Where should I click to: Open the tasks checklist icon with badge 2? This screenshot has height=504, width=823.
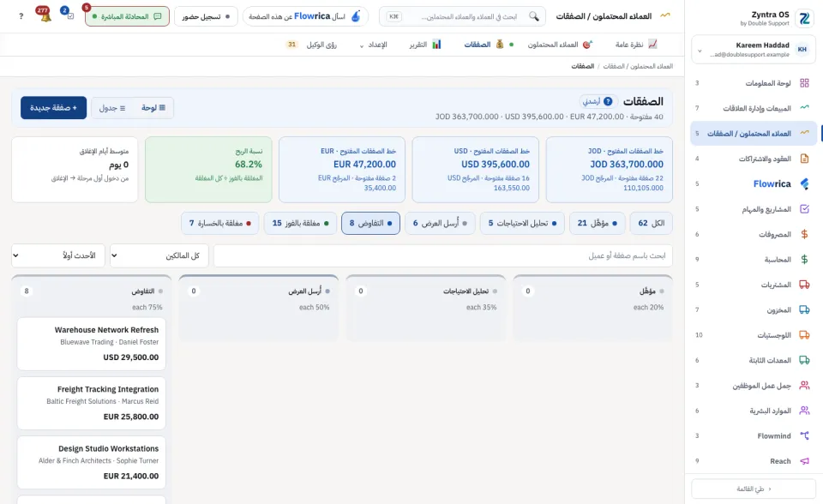pyautogui.click(x=69, y=15)
